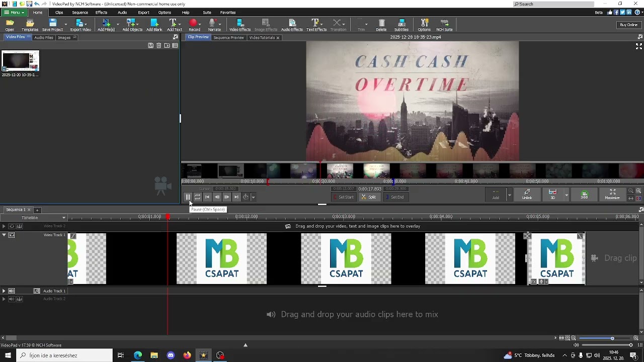This screenshot has height=362, width=644.
Task: Click the Buy Online button
Action: [x=628, y=25]
